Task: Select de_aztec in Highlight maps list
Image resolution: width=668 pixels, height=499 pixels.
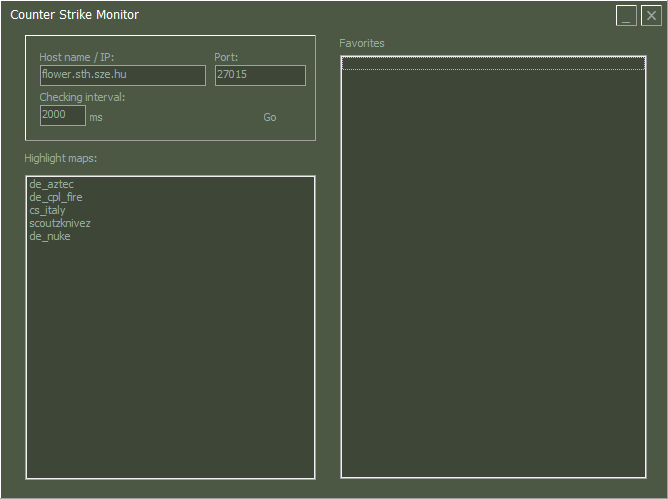Action: point(52,184)
